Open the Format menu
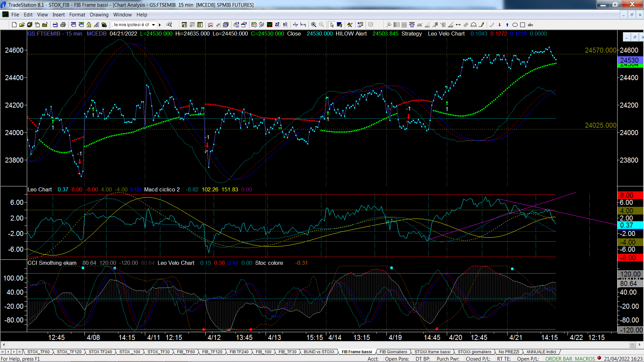The height and width of the screenshot is (362, 644). point(77,15)
